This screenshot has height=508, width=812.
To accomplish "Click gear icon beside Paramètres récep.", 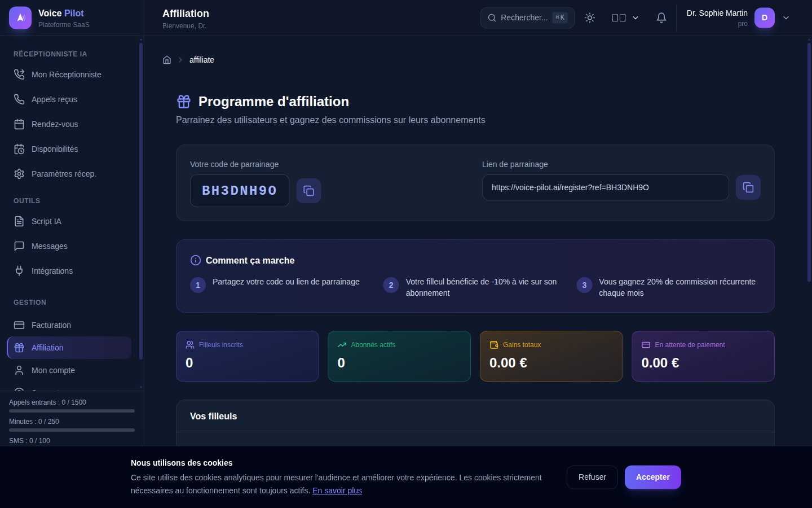I will tap(19, 174).
